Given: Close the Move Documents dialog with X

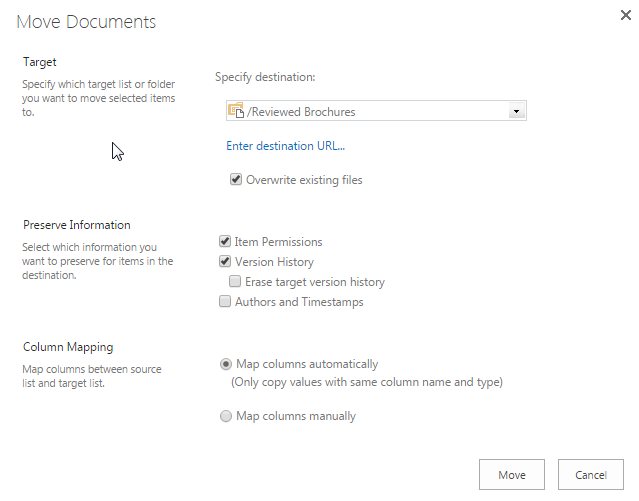Looking at the screenshot, I should (626, 15).
